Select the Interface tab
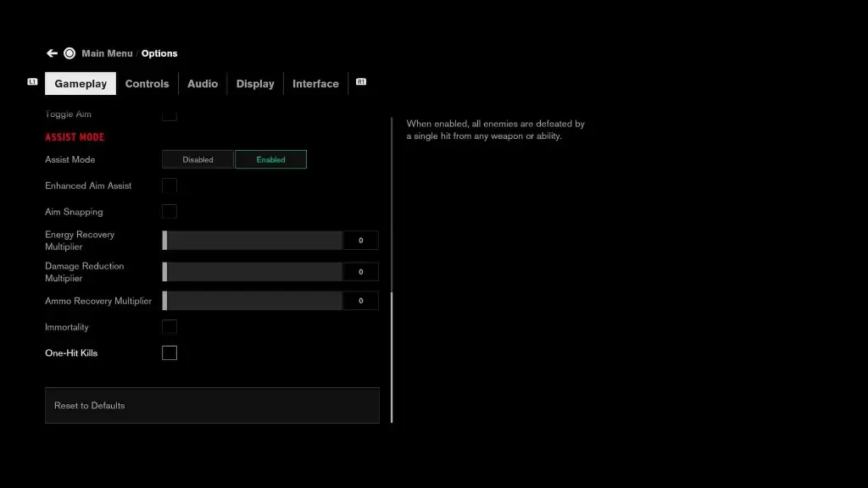 pos(315,84)
